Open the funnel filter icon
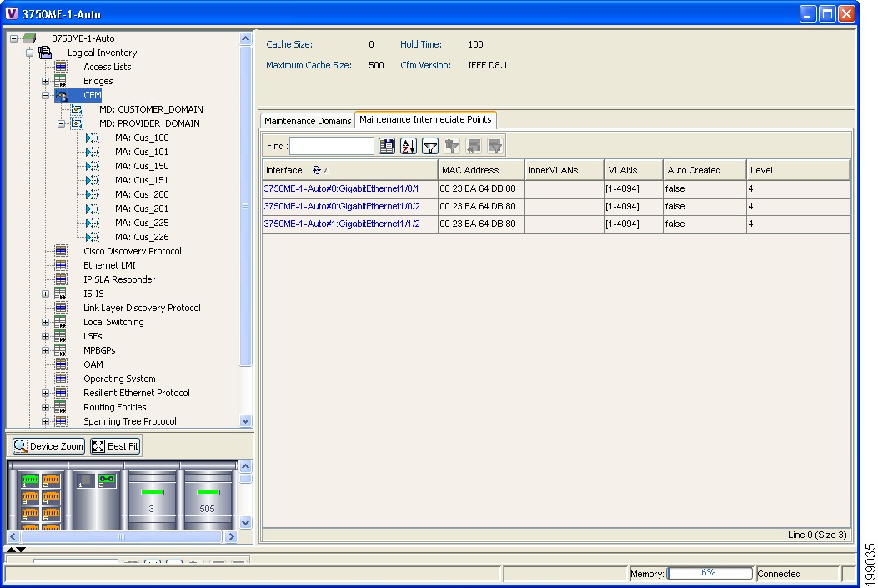Image resolution: width=878 pixels, height=588 pixels. click(430, 146)
